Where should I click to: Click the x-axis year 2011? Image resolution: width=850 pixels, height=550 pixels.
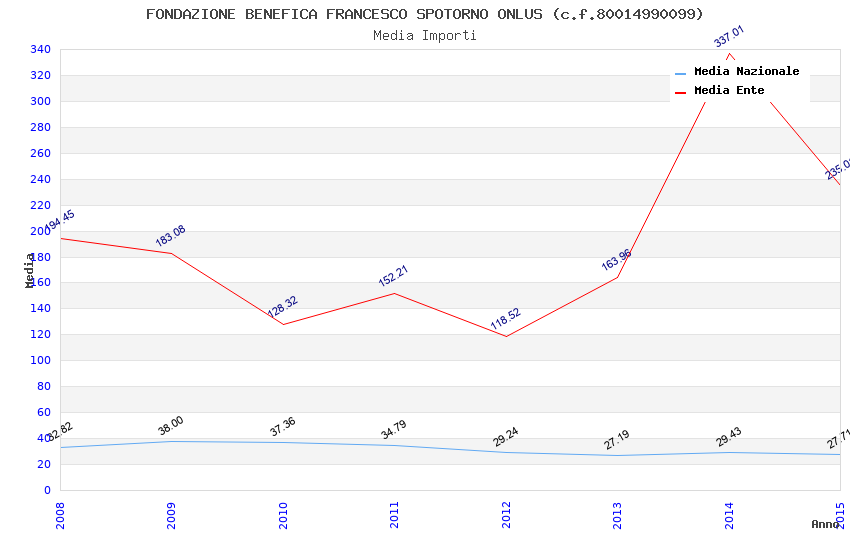tap(394, 515)
